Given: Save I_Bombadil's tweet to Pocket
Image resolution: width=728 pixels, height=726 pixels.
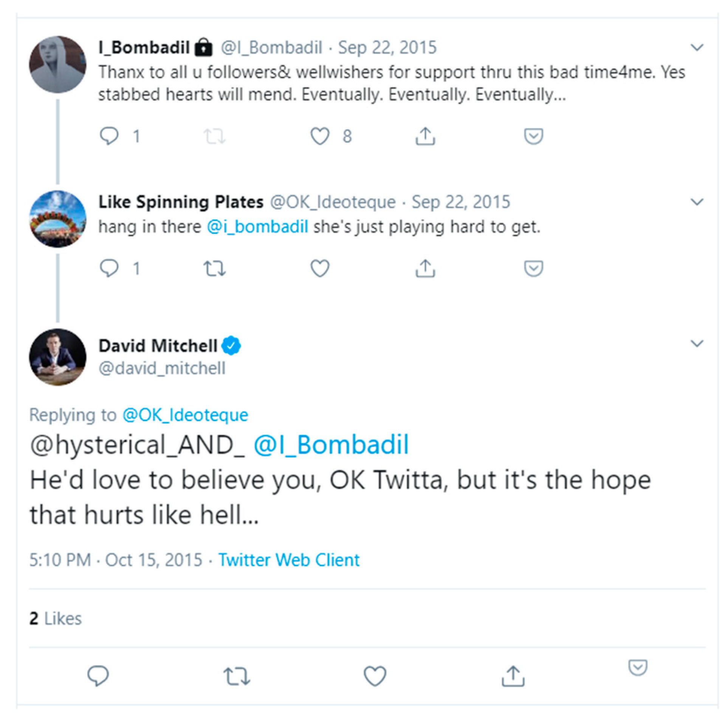Looking at the screenshot, I should point(533,136).
